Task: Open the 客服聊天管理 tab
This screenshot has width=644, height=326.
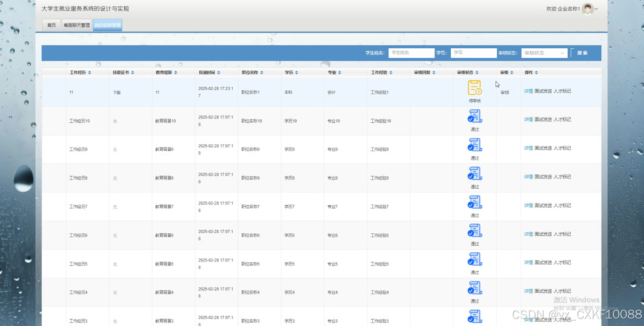Action: point(77,25)
